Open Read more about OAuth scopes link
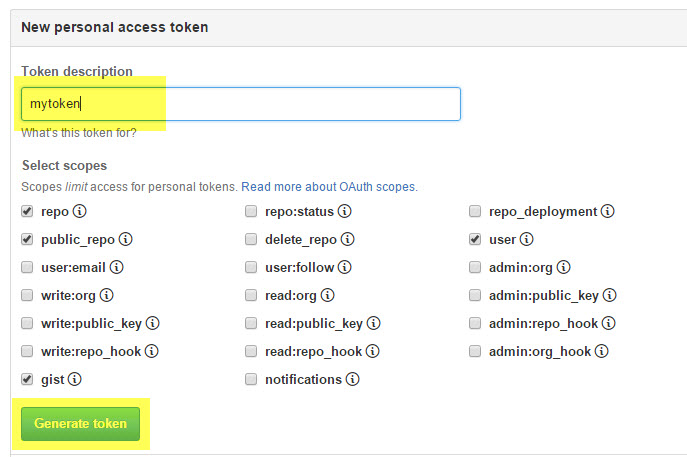Image resolution: width=687 pixels, height=457 pixels. point(329,187)
